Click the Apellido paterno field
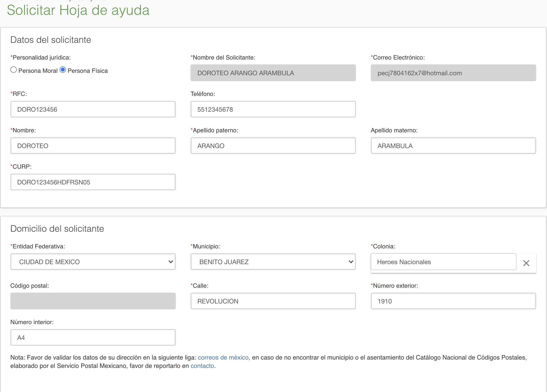Screen dimensions: 547x392 [273, 146]
